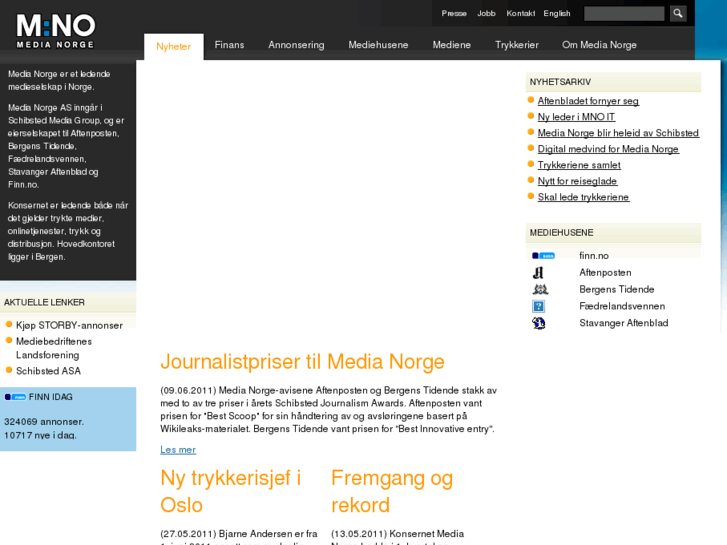The width and height of the screenshot is (727, 545).
Task: Click the FINN IDAG title text
Action: coord(51,397)
